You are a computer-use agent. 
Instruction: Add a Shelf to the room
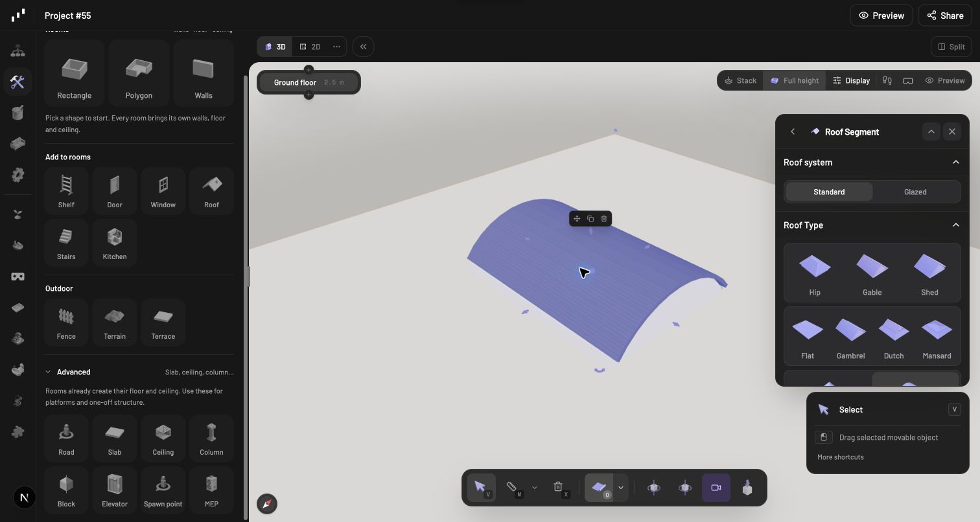[66, 190]
